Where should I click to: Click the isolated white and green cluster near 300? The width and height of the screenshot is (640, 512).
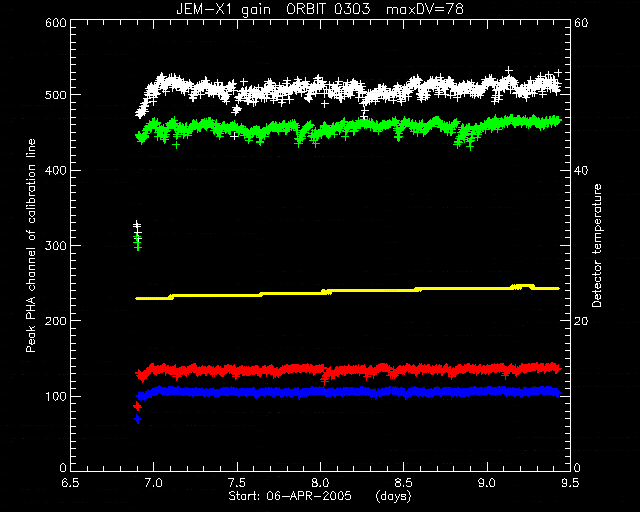(x=138, y=236)
